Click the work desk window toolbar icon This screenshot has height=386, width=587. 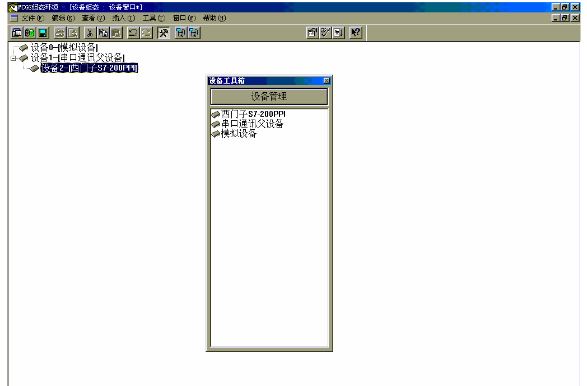point(17,33)
